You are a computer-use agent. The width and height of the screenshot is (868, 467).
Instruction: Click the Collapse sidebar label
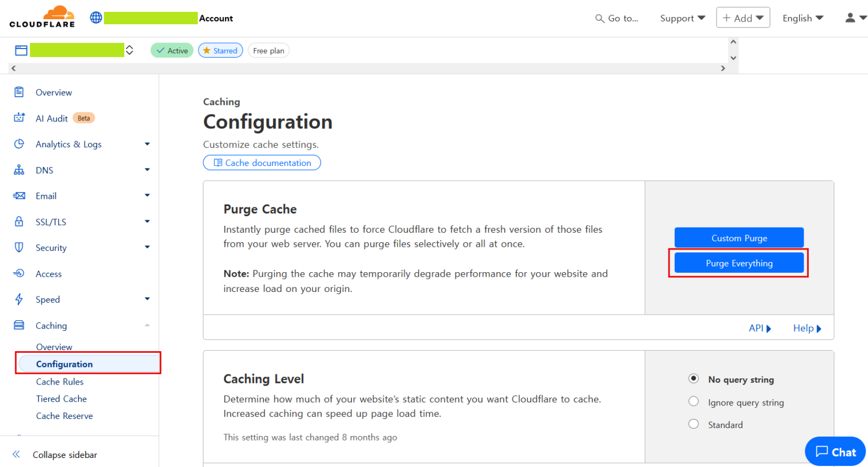click(x=65, y=455)
